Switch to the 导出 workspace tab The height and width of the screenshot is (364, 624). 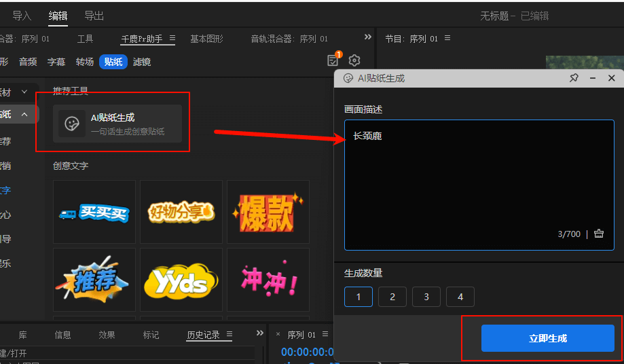[x=94, y=16]
